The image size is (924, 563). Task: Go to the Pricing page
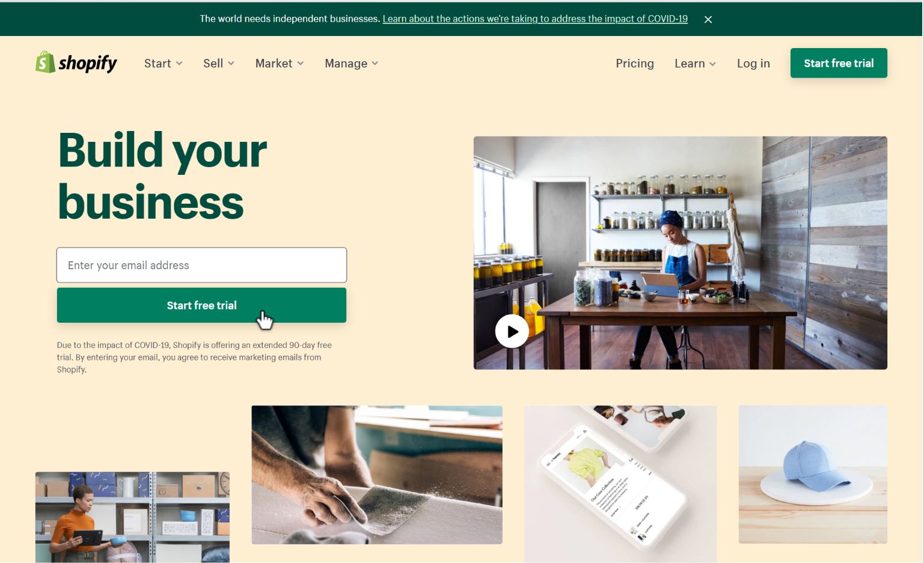pos(635,63)
